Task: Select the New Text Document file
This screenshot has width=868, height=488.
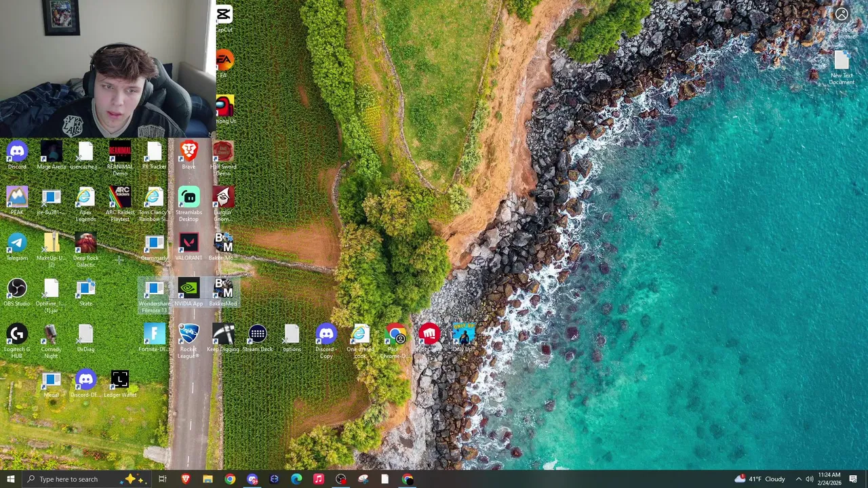Action: click(x=842, y=68)
